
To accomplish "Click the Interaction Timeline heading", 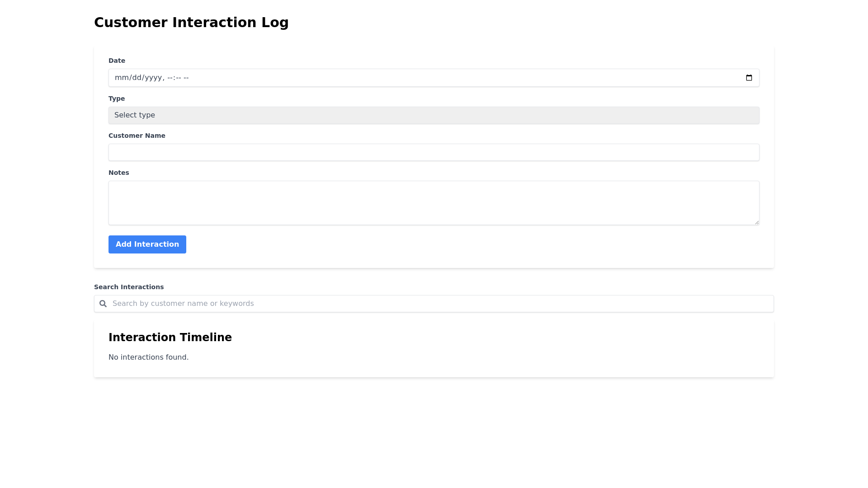I will 170,338.
